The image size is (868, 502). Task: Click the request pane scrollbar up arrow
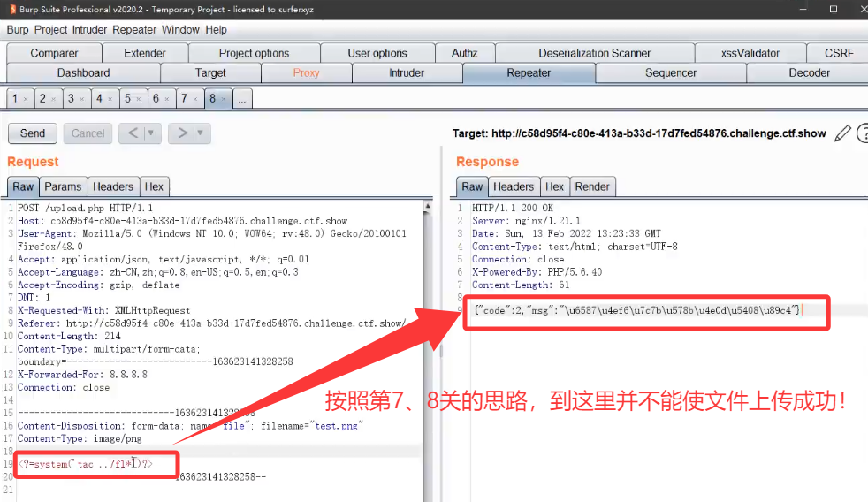pos(427,207)
